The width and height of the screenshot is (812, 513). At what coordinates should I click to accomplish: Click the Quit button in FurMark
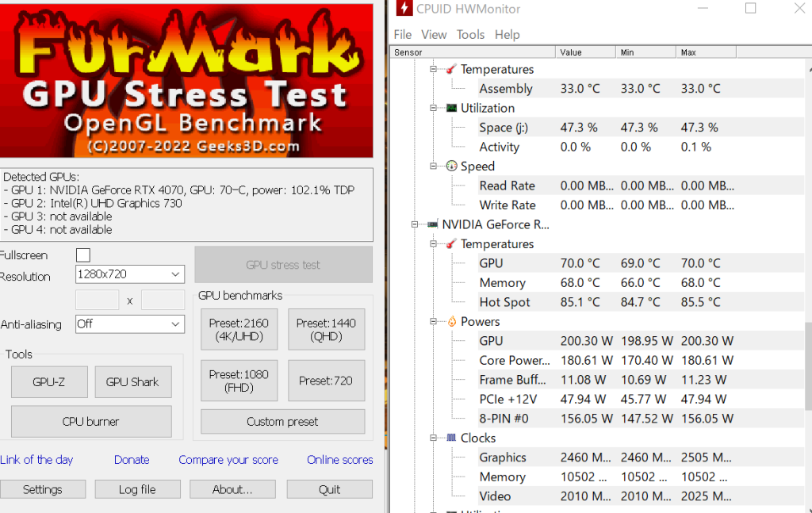329,489
